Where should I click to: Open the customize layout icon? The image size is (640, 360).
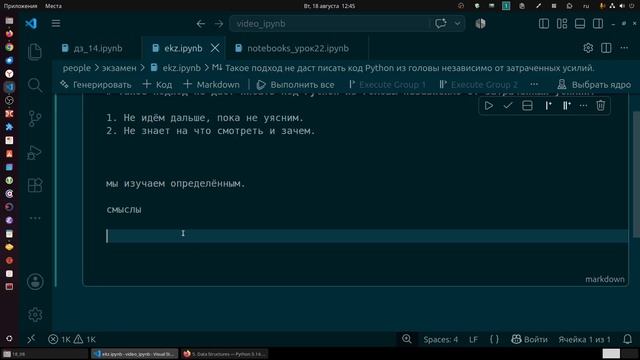562,24
